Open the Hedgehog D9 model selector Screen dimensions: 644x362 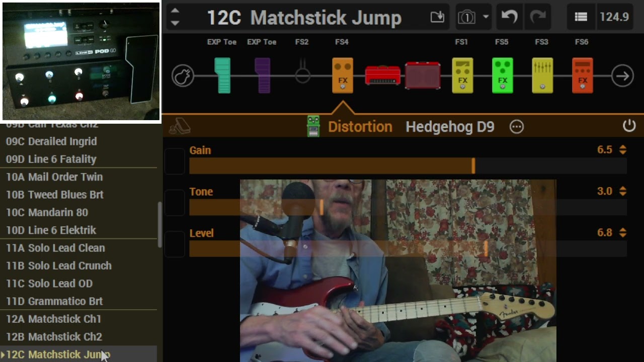click(450, 127)
